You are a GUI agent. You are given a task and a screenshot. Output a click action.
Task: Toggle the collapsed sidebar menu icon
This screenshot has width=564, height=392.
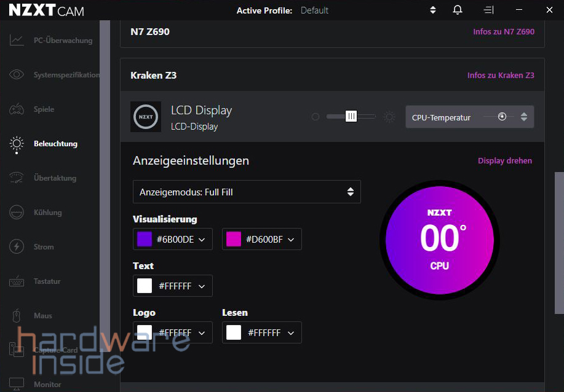[x=488, y=10]
